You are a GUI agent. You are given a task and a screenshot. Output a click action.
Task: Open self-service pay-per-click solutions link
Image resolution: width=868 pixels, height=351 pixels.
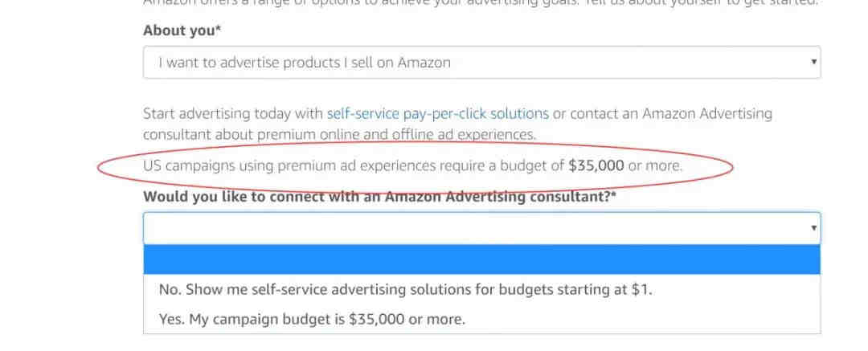click(x=438, y=114)
